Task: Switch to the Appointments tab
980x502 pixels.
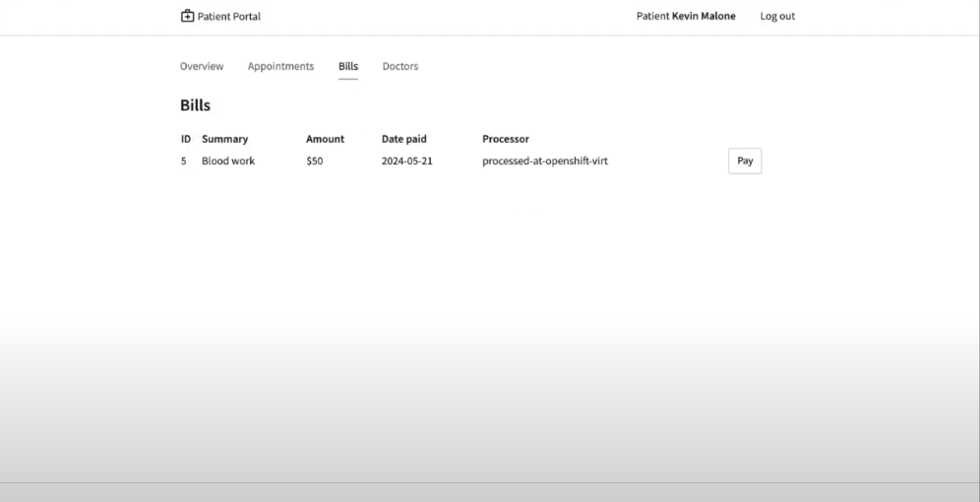Action: point(280,66)
